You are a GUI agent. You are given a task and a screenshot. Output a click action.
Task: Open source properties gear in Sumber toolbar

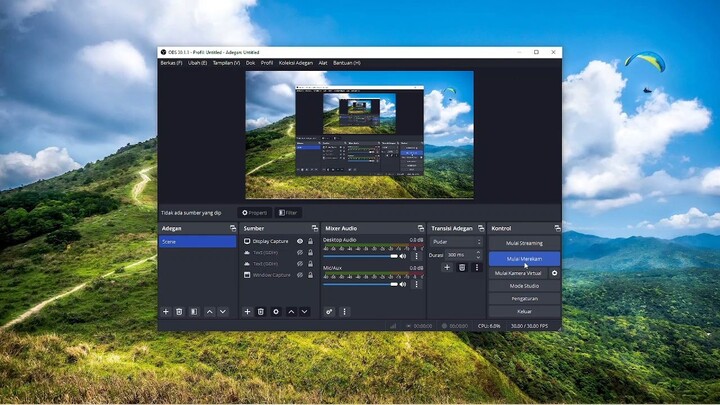click(276, 312)
